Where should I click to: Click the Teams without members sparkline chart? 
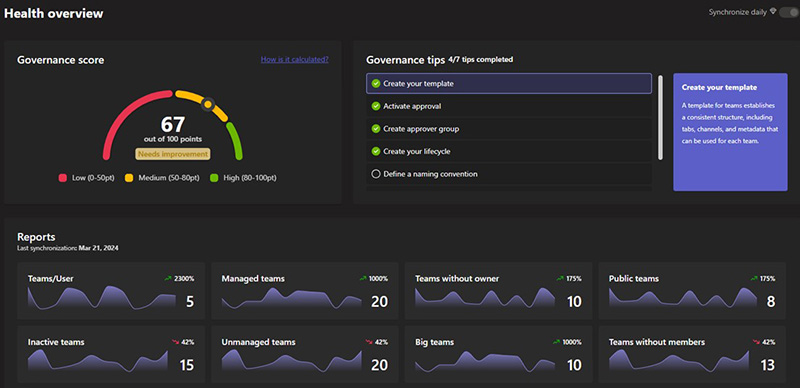click(679, 361)
